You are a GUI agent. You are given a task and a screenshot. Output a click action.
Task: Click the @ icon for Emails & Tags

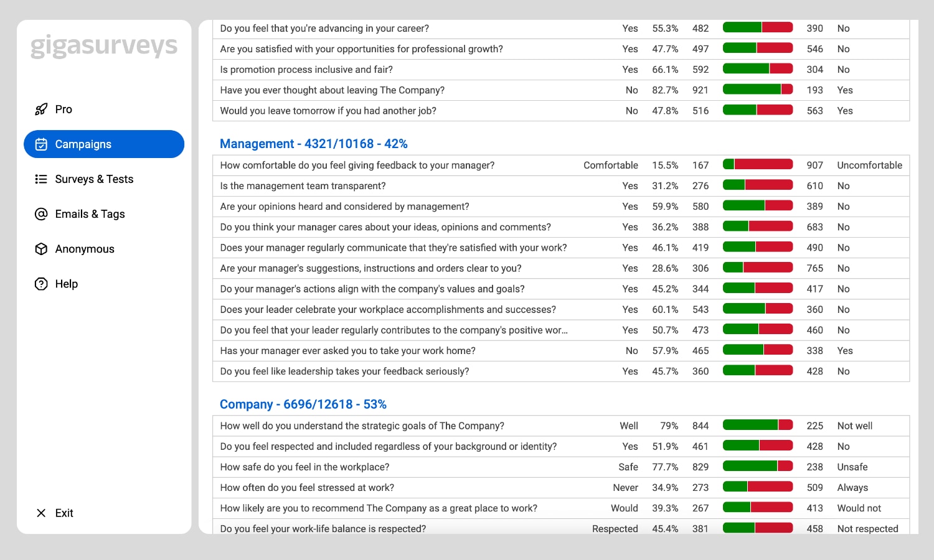41,213
